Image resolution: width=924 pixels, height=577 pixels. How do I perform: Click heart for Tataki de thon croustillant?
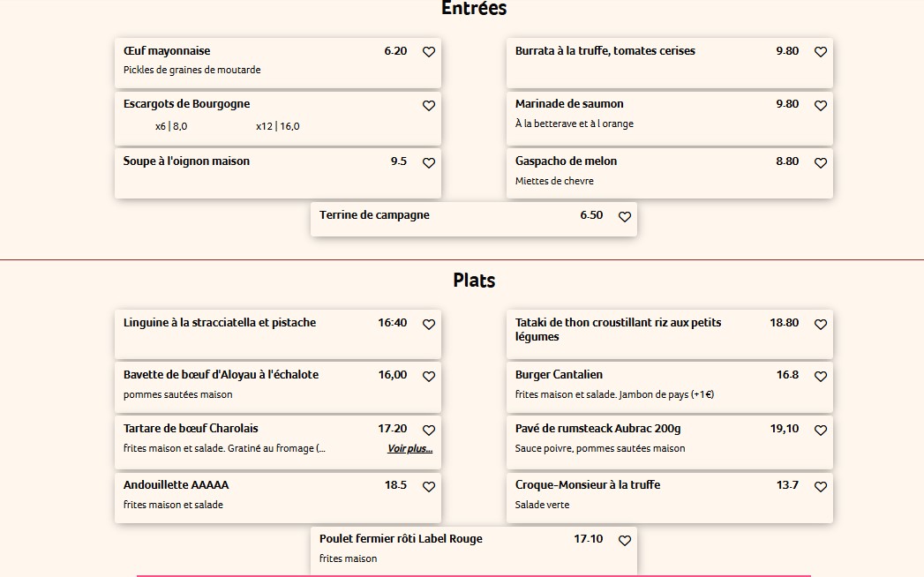coord(820,324)
